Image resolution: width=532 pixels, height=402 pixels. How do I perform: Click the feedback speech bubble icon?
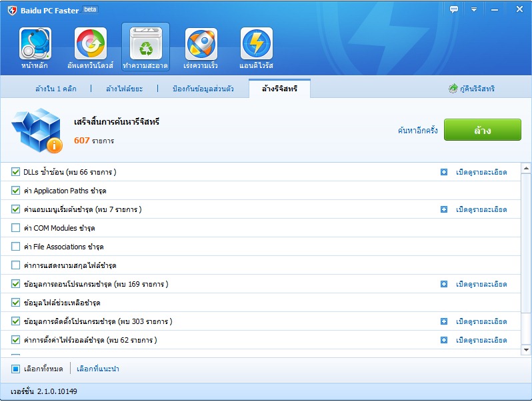click(454, 9)
